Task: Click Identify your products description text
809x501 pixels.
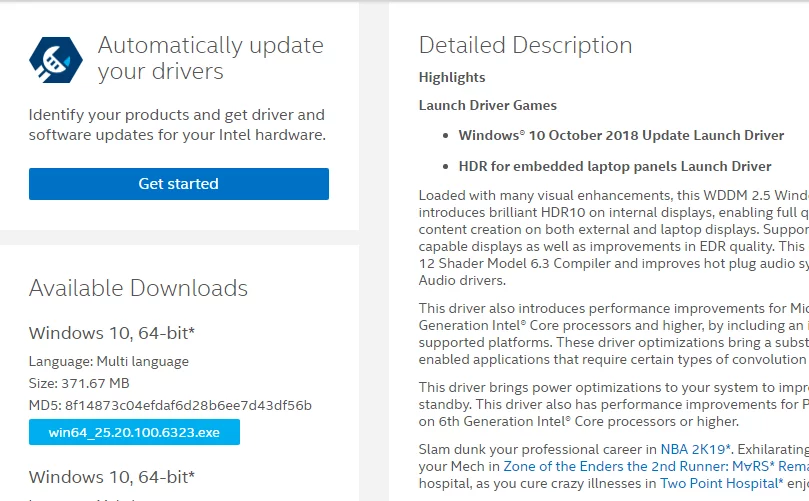Action: coord(177,125)
